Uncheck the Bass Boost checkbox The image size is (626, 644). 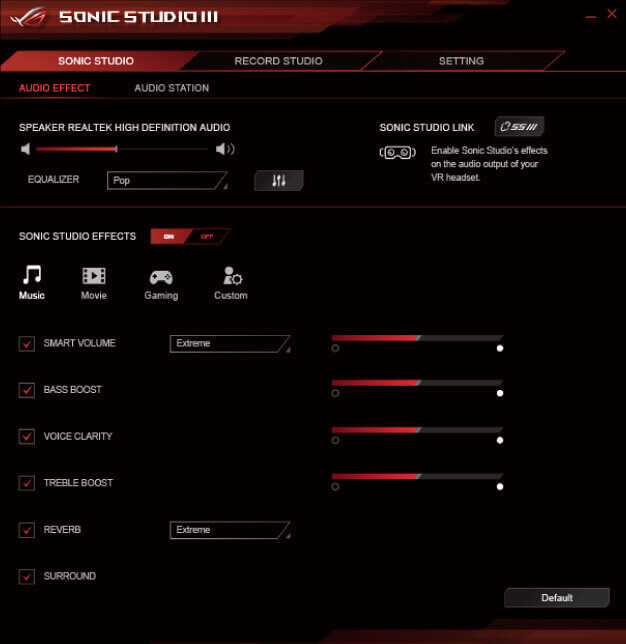point(27,390)
